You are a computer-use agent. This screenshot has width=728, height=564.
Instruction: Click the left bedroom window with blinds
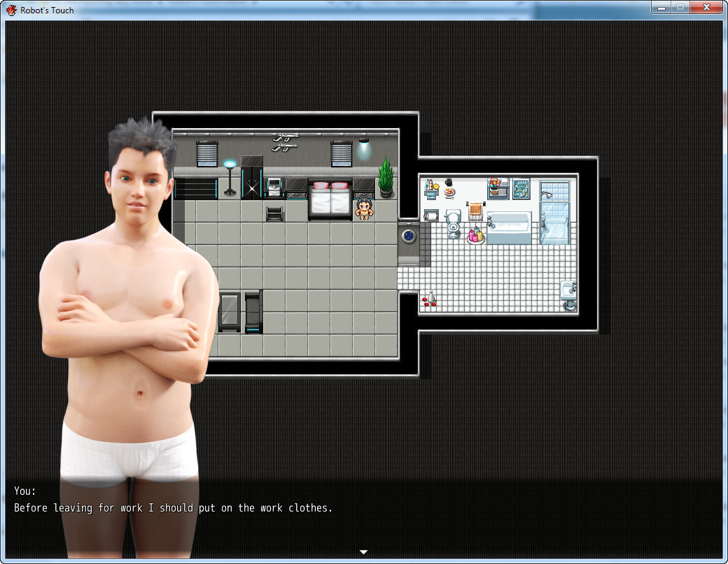click(x=207, y=154)
